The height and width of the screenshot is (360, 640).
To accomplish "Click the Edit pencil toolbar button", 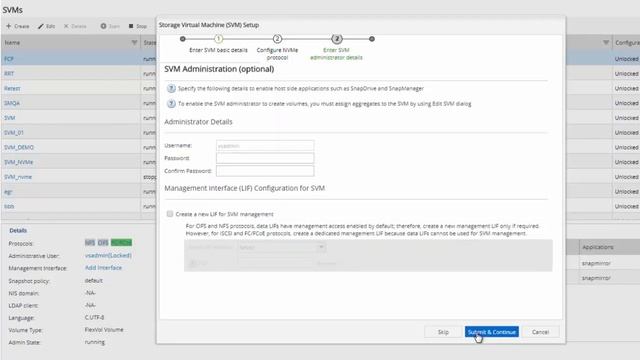I will (x=47, y=26).
